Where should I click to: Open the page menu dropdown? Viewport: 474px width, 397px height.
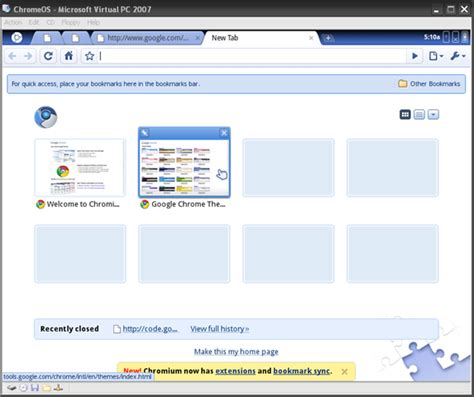[436, 56]
